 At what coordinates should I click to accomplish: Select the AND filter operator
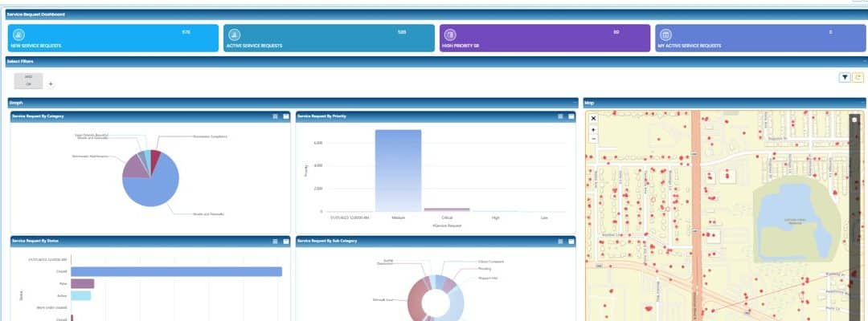(28, 76)
